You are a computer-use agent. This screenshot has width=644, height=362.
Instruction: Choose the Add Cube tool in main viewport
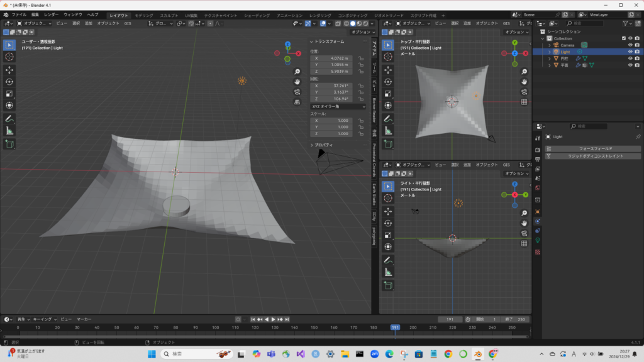point(9,144)
